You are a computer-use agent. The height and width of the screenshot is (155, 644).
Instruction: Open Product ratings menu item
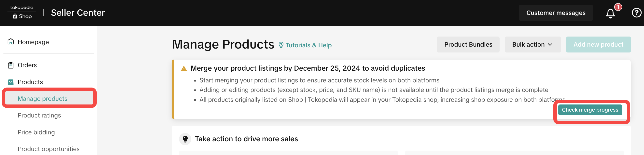39,115
